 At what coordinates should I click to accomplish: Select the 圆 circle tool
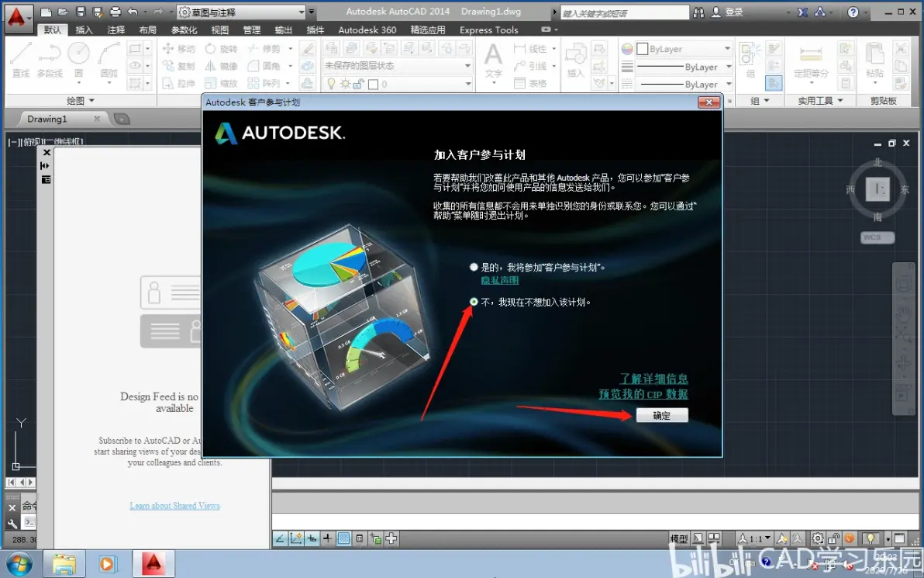coord(78,61)
